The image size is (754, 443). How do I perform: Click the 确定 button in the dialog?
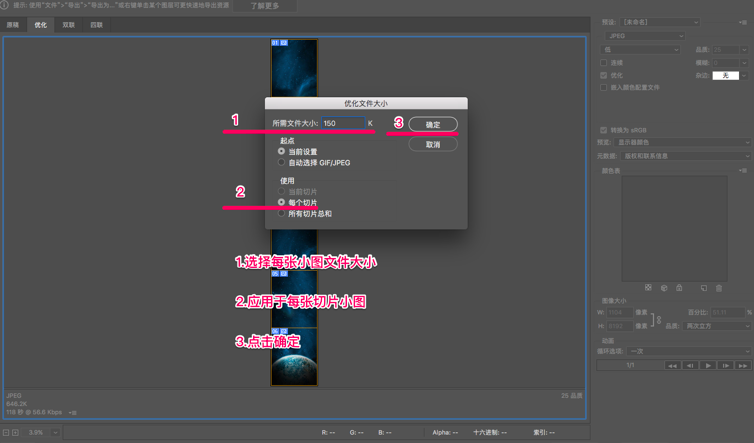pos(432,124)
